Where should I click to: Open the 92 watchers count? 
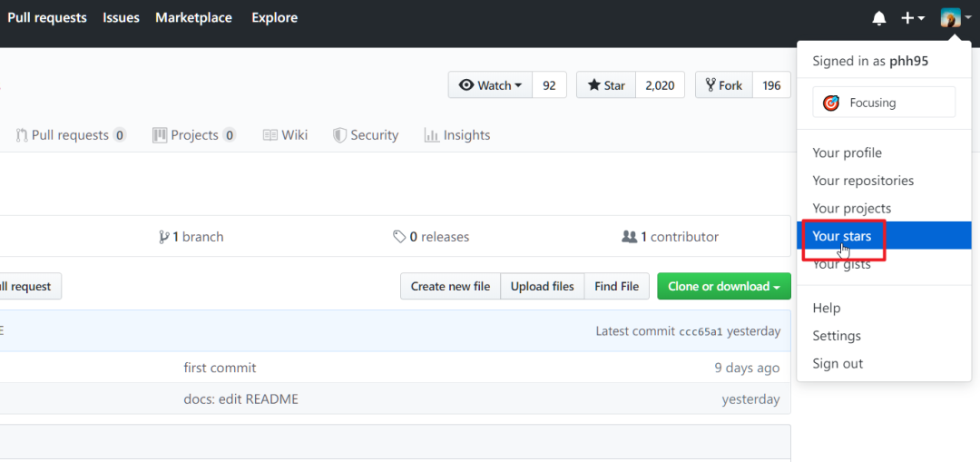tap(549, 85)
